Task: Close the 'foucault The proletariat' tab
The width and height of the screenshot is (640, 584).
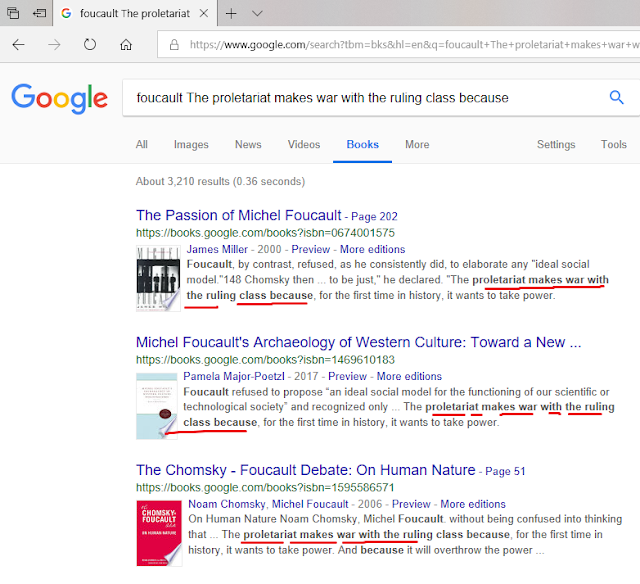Action: click(204, 13)
